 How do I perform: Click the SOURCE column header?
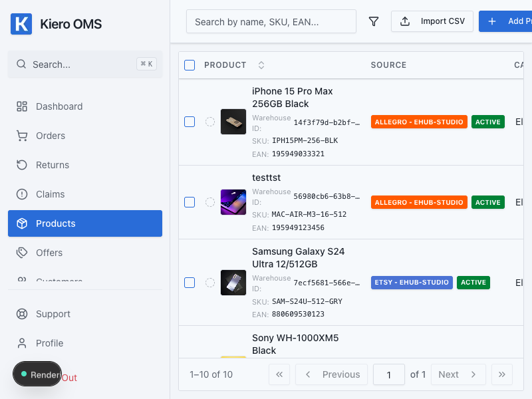pyautogui.click(x=388, y=65)
